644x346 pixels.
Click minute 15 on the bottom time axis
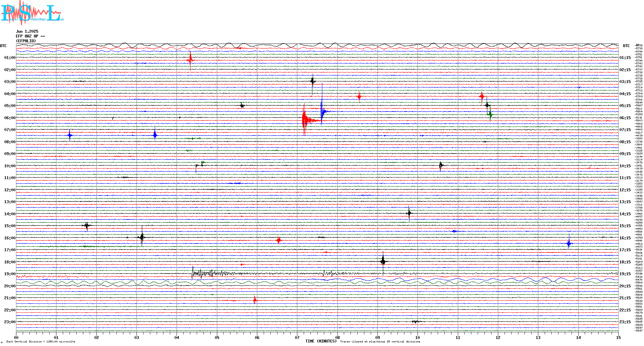pos(618,337)
